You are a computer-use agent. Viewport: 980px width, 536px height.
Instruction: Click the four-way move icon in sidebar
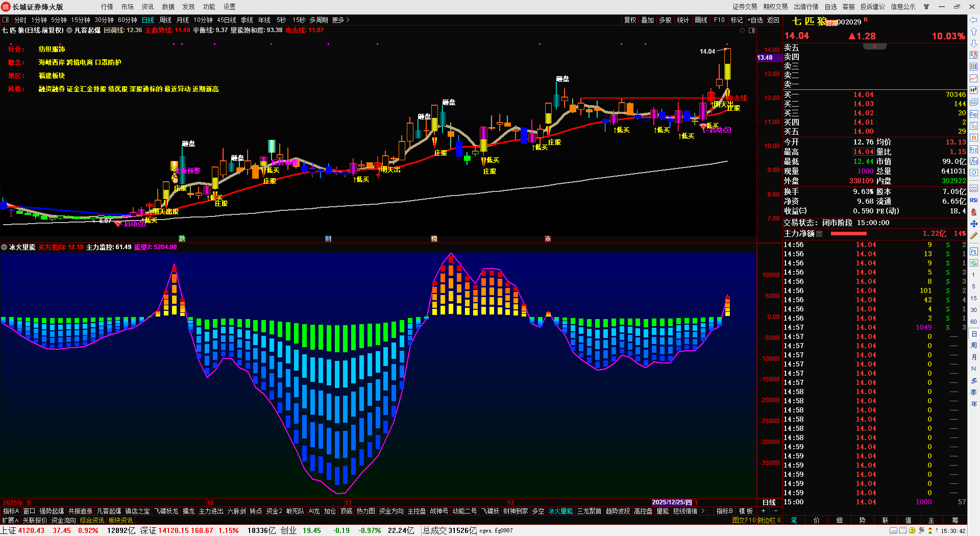pos(973,224)
